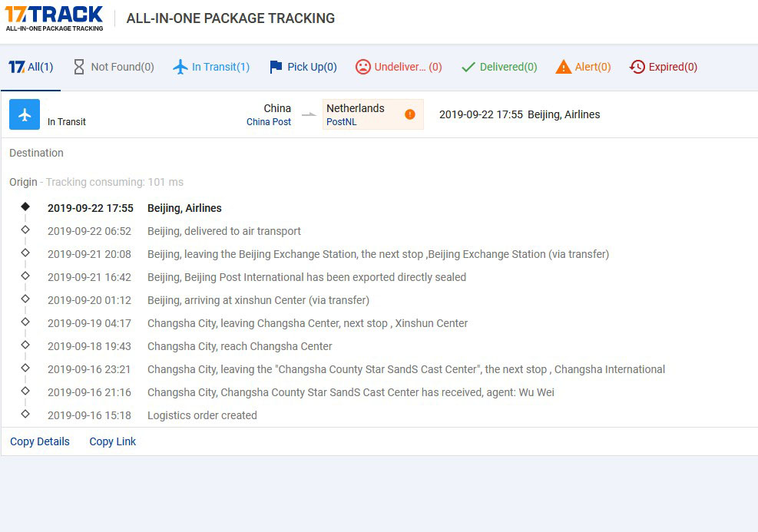Click the green checkmark Delivered icon
758x532 pixels.
[x=468, y=67]
